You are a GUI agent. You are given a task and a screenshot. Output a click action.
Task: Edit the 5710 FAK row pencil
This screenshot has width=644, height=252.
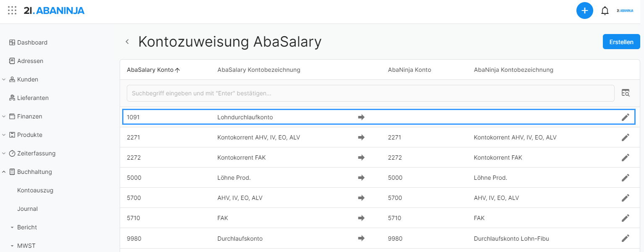(x=626, y=218)
